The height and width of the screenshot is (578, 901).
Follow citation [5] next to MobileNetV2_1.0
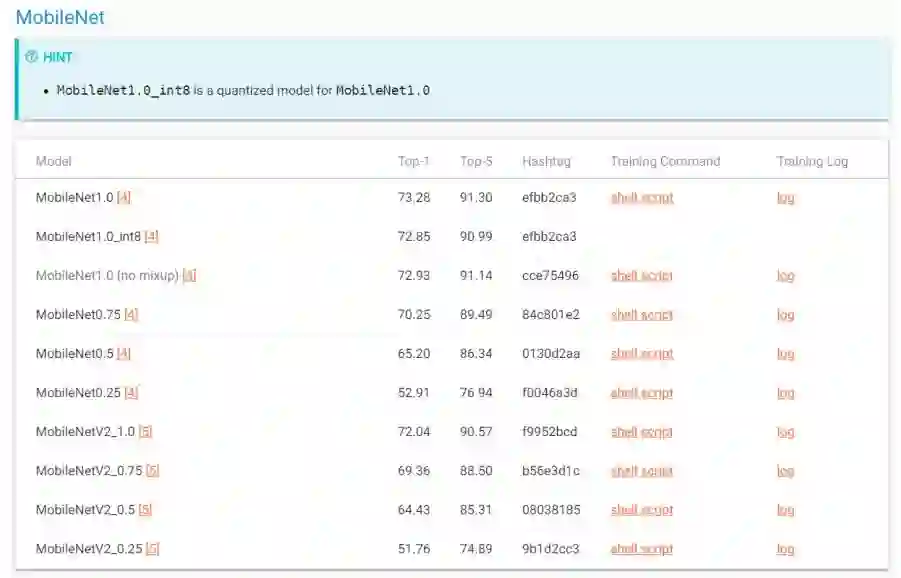click(145, 432)
